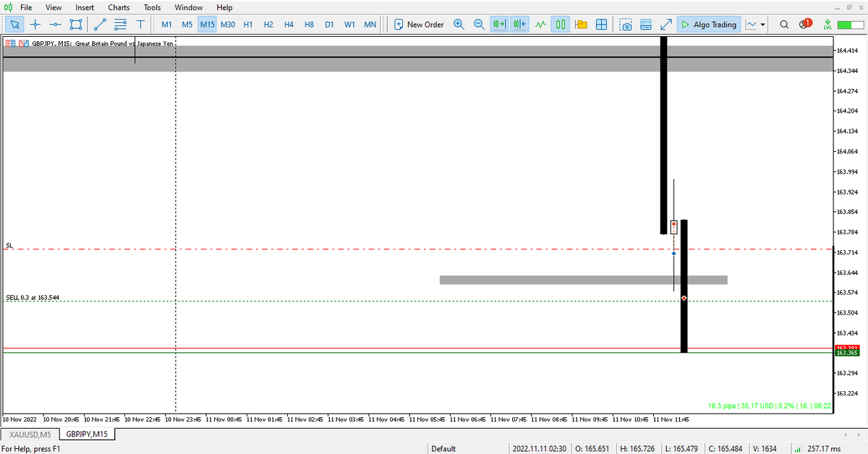Click the LVL level icon
The width and height of the screenshot is (868, 454).
[827, 25]
